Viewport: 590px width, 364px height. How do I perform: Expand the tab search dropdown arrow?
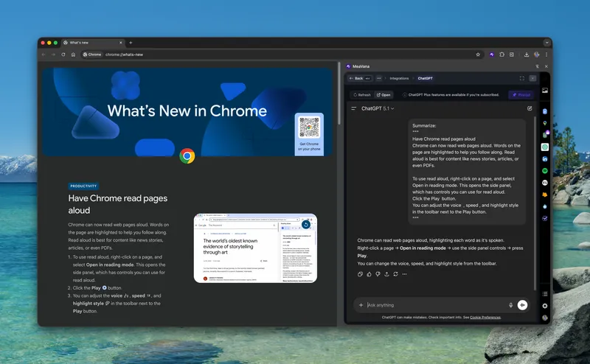pyautogui.click(x=546, y=43)
